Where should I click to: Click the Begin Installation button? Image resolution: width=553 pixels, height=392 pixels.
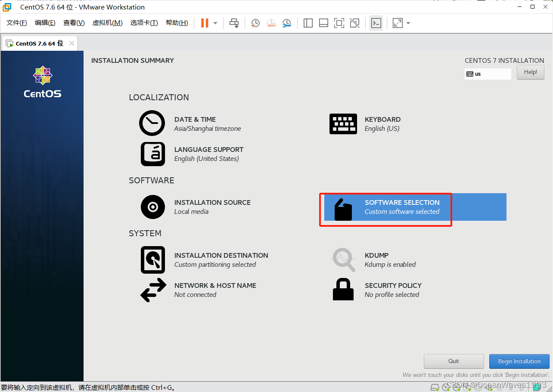coord(519,361)
